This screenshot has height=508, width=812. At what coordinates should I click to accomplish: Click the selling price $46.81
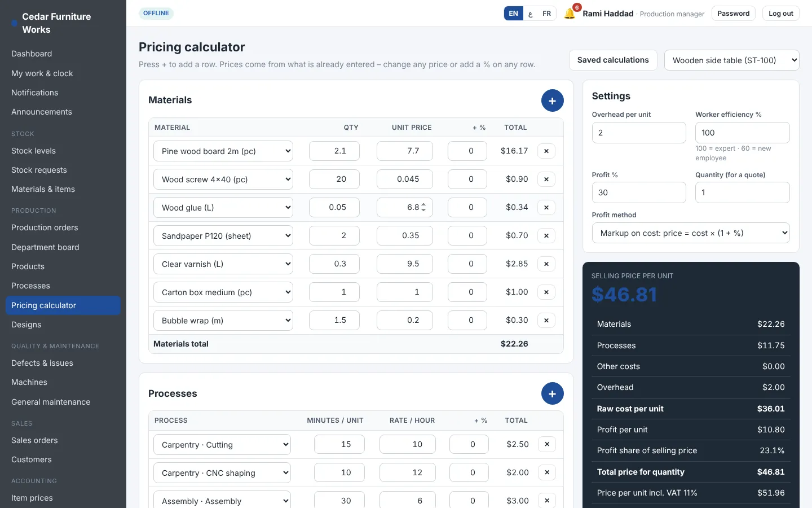(624, 295)
